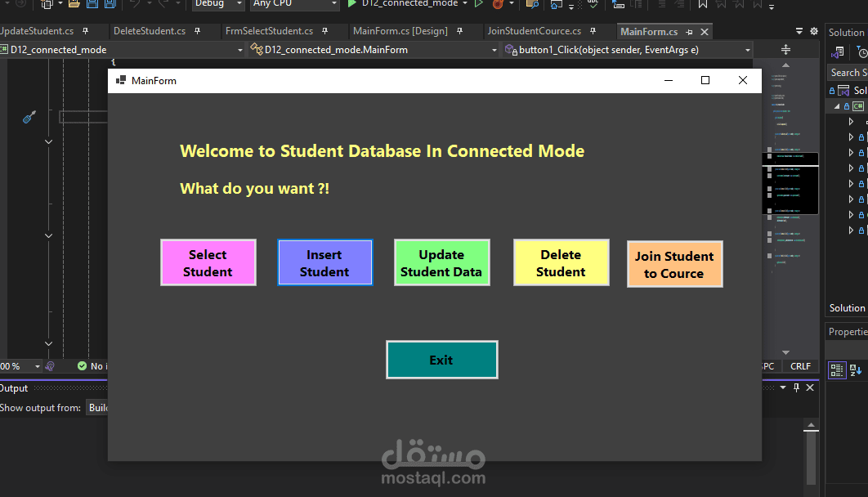Switch to MainForm.cs [Design] tab
This screenshot has height=497, width=868.
pos(400,31)
